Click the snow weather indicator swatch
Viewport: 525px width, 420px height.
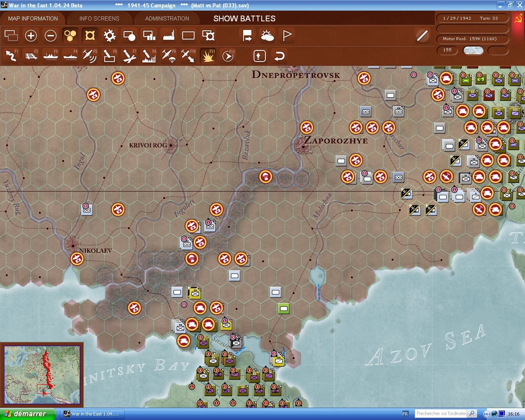[x=473, y=50]
